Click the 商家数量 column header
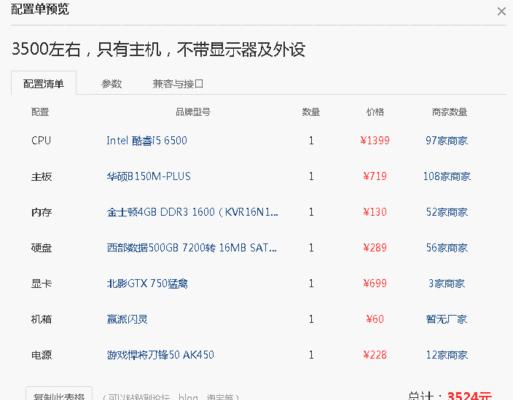This screenshot has width=513, height=400. pos(449,112)
